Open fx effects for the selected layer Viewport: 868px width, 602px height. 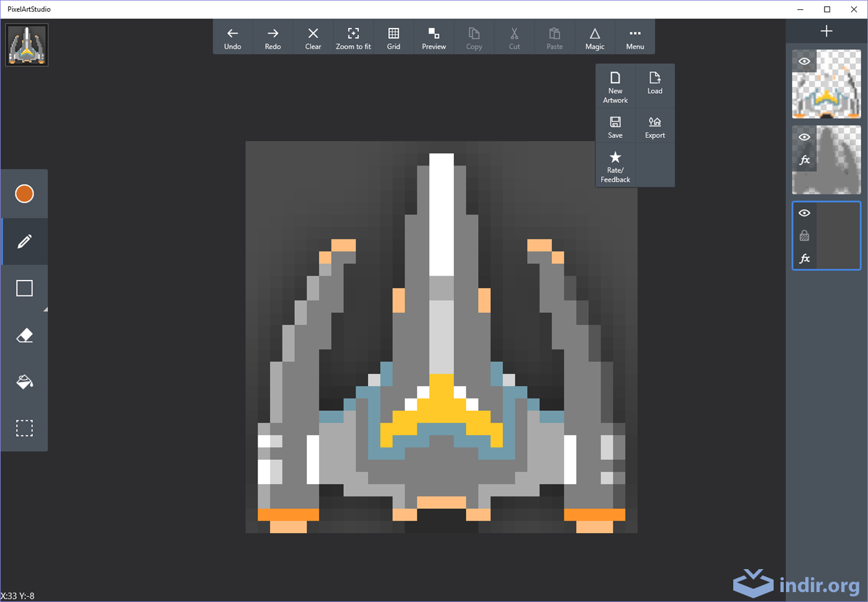[x=804, y=259]
